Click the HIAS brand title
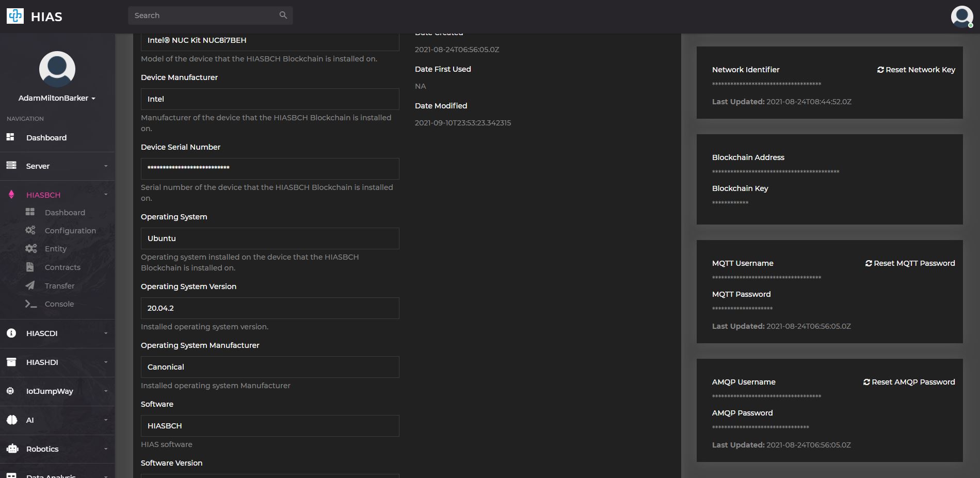 (x=46, y=17)
